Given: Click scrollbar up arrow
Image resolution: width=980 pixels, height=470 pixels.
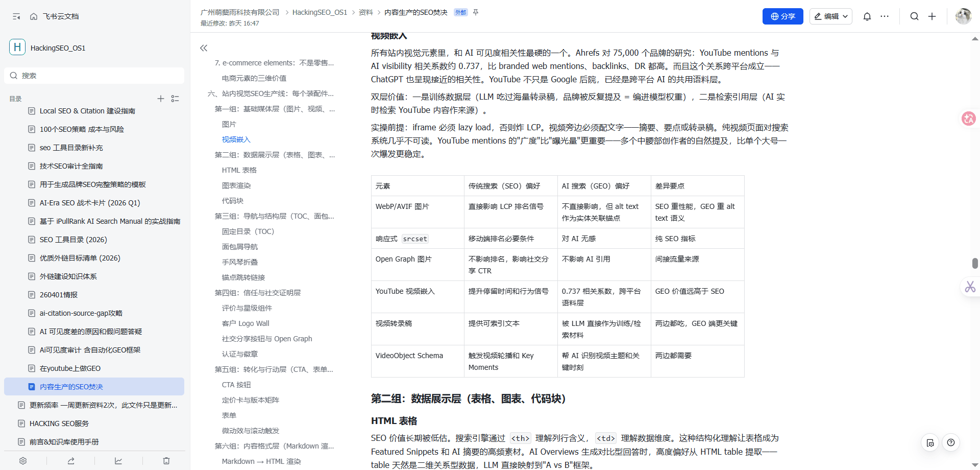Looking at the screenshot, I should [x=975, y=39].
